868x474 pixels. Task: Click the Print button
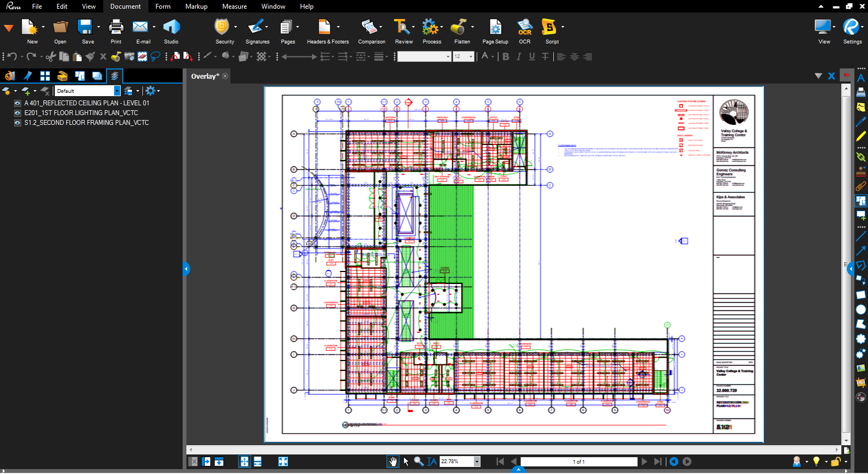click(x=116, y=28)
